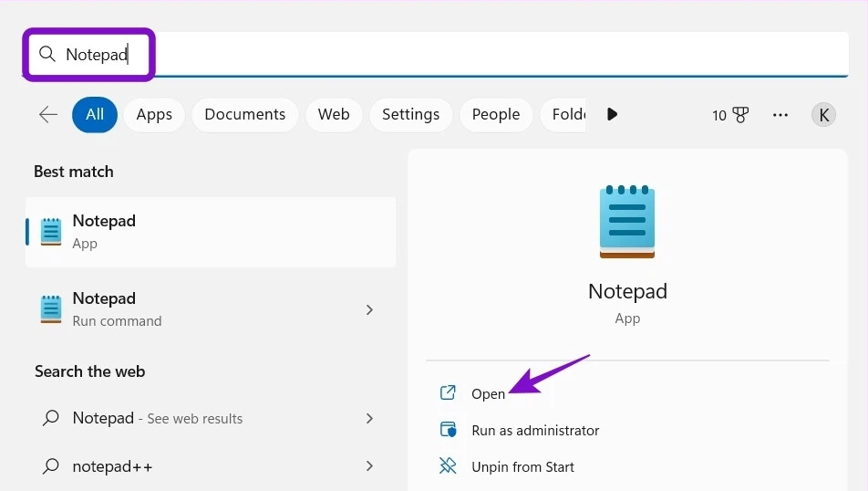Expand Notepad web results chevron
Screen dimensions: 868x491
[370, 418]
